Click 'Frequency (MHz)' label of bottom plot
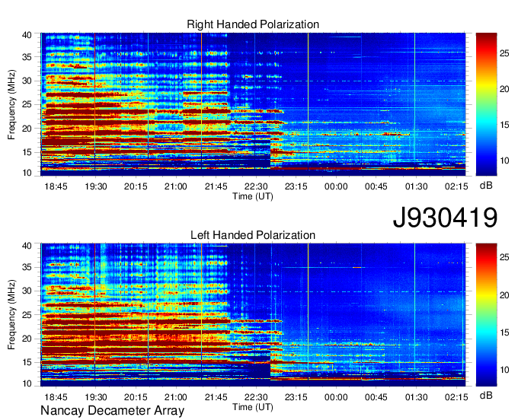 [x=11, y=315]
